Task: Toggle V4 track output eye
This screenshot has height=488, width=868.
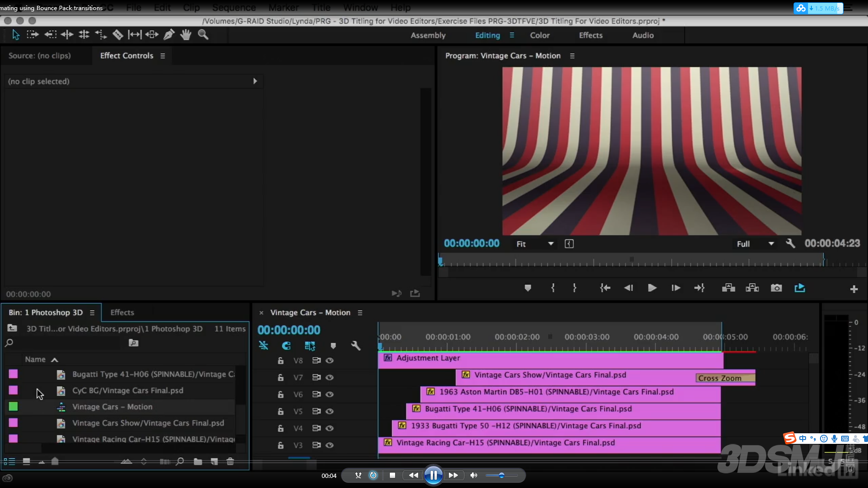Action: click(329, 428)
